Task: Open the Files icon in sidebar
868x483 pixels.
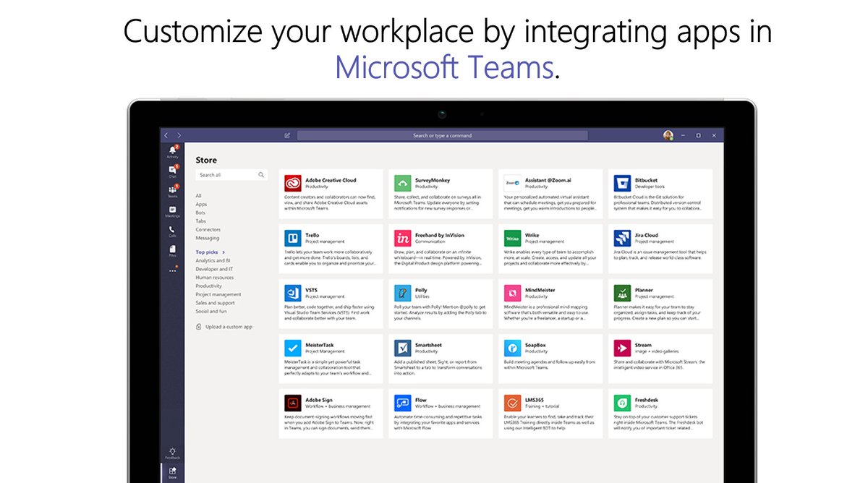Action: (172, 250)
